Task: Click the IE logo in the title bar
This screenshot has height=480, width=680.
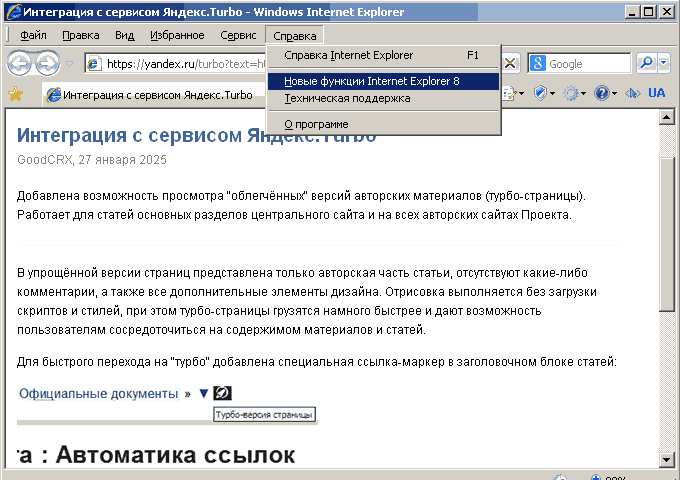Action: [13, 12]
